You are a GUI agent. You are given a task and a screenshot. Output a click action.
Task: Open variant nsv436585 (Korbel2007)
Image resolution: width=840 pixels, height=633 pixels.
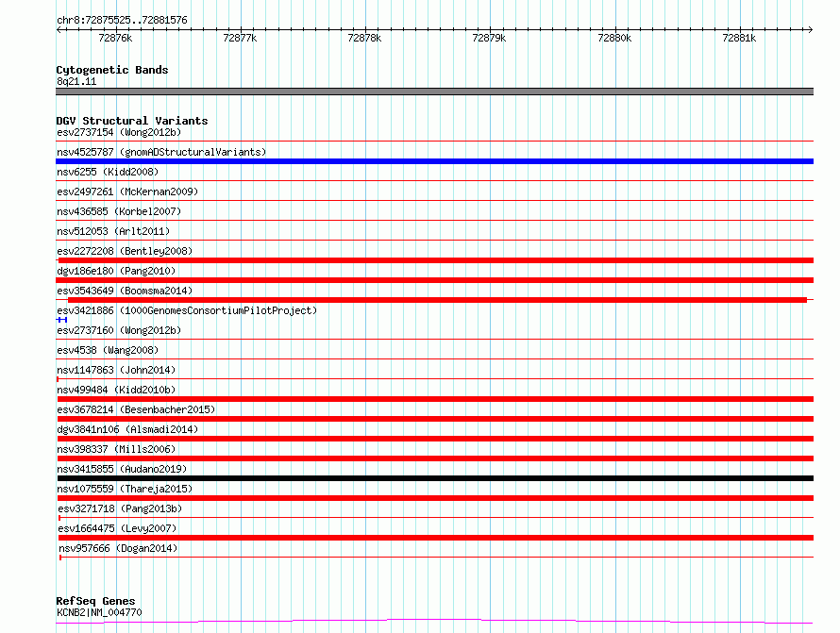119,211
